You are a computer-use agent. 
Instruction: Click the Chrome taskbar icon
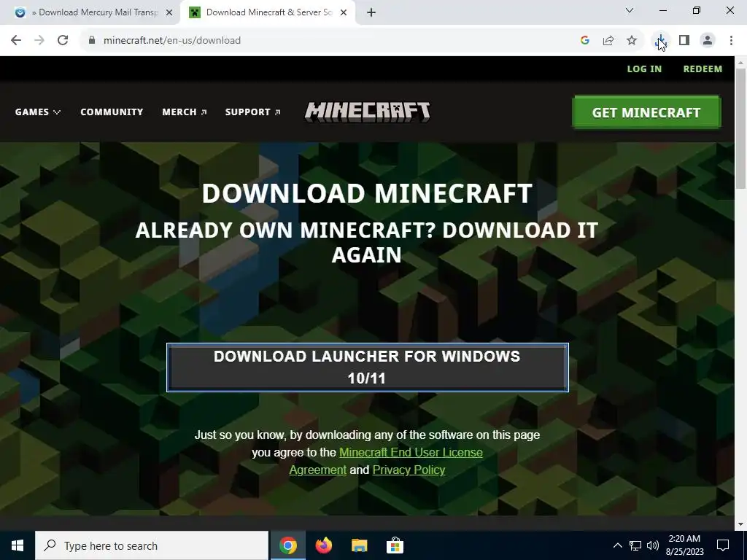pos(287,545)
